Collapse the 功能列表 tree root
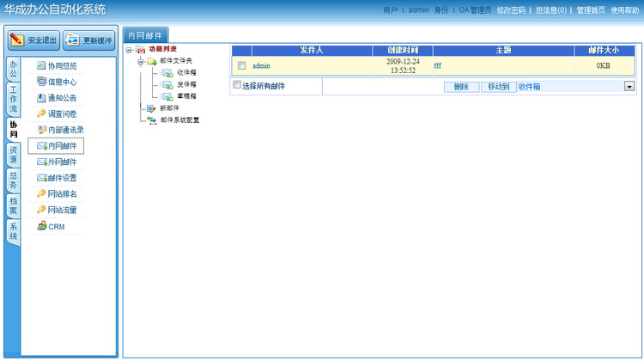The height and width of the screenshot is (361, 644). (x=129, y=50)
